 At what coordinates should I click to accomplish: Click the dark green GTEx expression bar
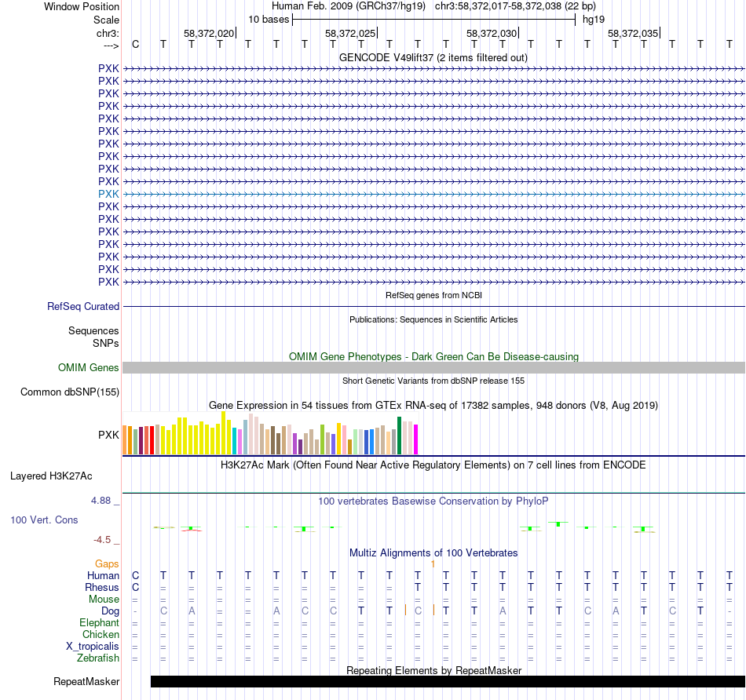[x=399, y=436]
